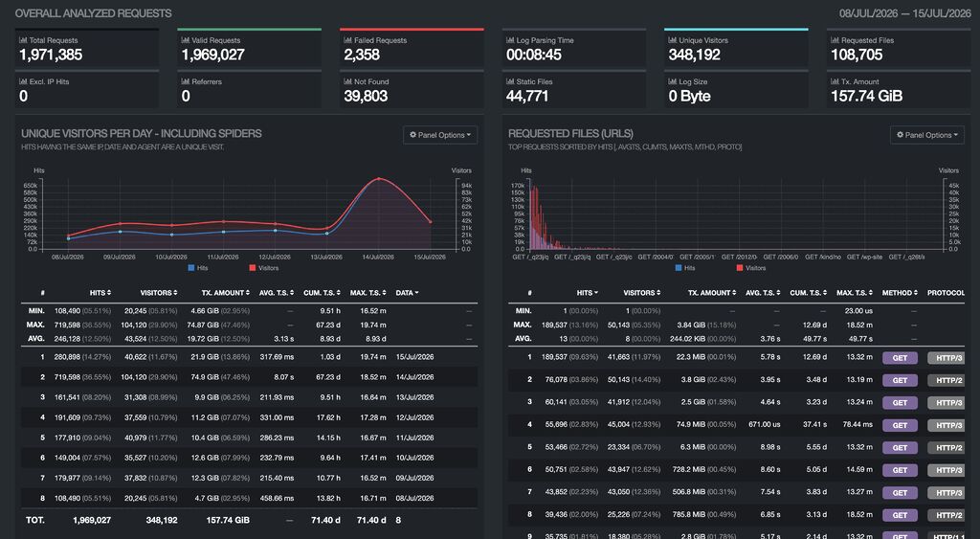The height and width of the screenshot is (539, 980).
Task: Click the date cell 08/Jul/2026 in table
Action: [415, 499]
